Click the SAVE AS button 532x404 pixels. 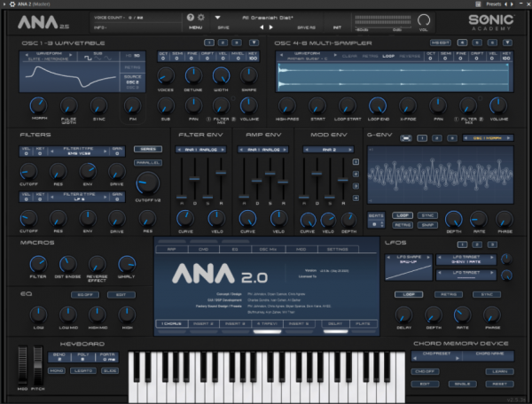[x=307, y=27]
